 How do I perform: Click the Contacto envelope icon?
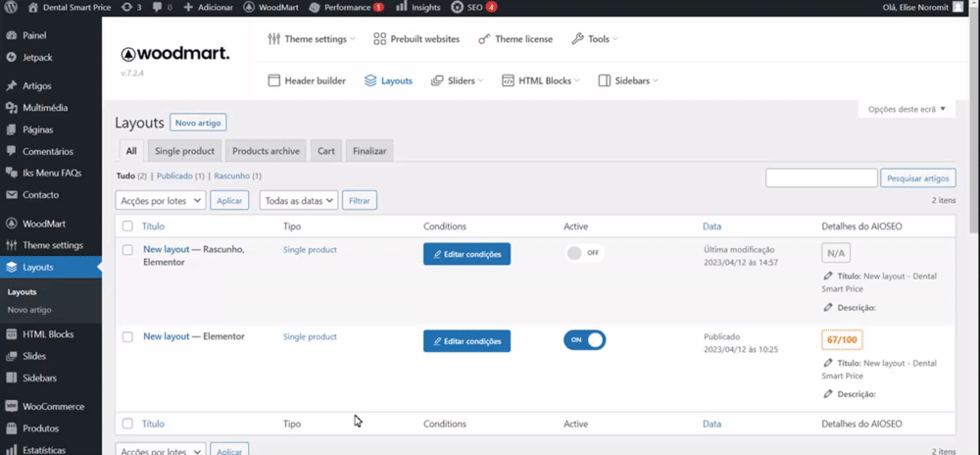pos(11,195)
